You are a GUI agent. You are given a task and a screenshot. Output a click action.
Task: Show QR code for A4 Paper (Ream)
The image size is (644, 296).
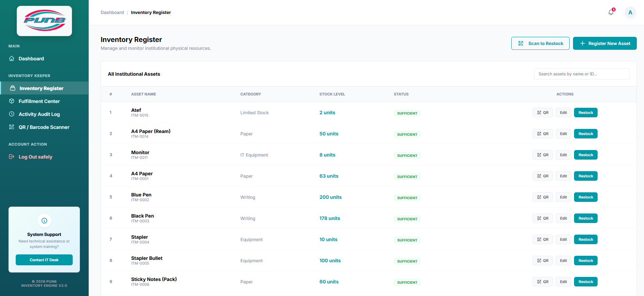(543, 134)
